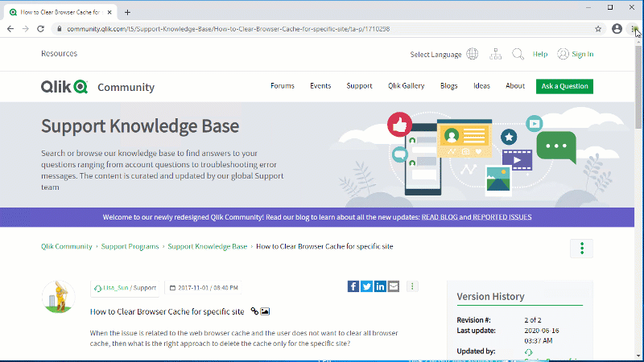The width and height of the screenshot is (644, 362).
Task: Open a new browser tab with plus
Action: click(x=127, y=12)
